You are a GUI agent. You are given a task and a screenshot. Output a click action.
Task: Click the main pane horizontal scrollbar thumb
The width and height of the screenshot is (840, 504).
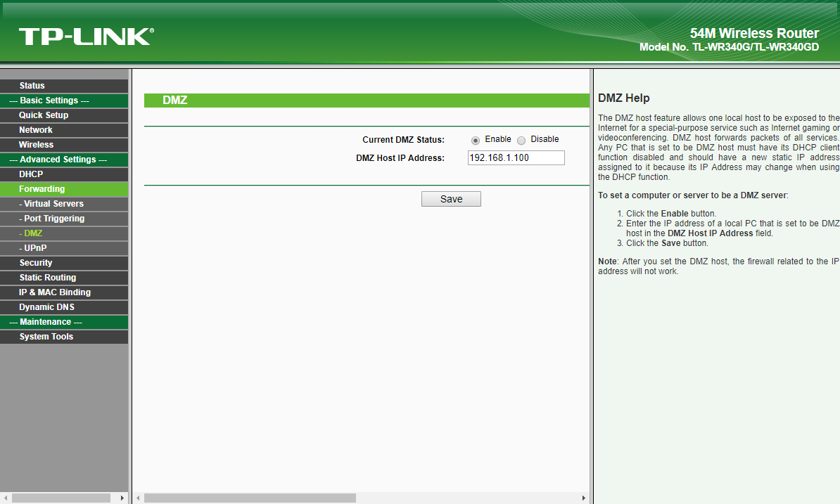pyautogui.click(x=250, y=498)
